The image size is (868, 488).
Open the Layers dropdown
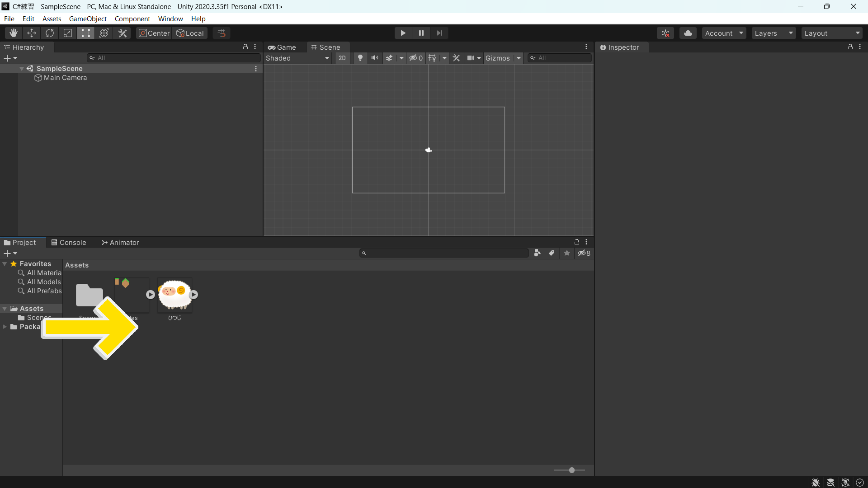click(x=774, y=33)
